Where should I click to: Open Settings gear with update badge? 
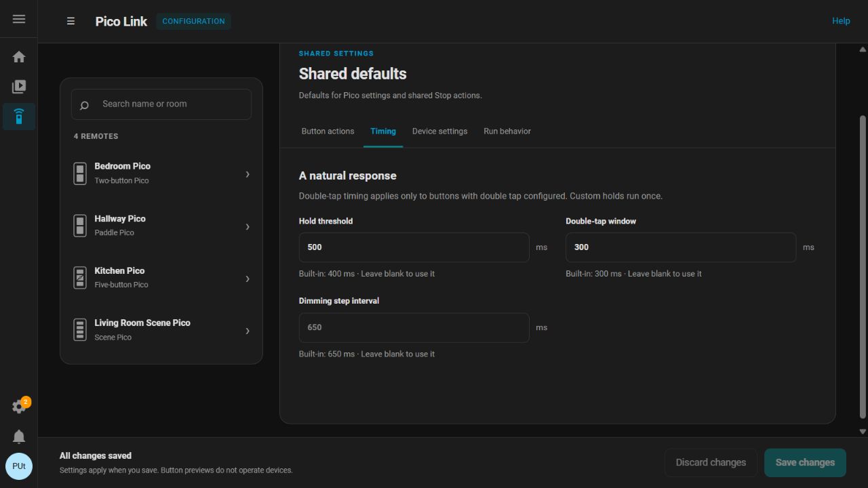point(19,406)
